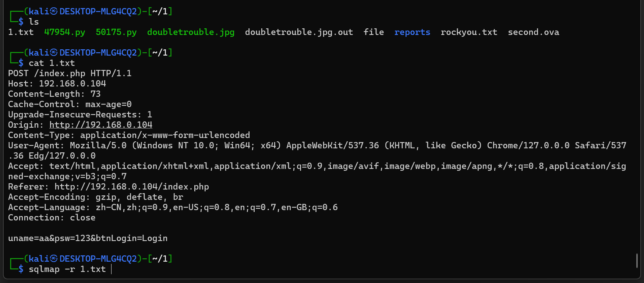
Task: Click the .36 Edg/127.0.0.0 wrapped line
Action: tap(52, 156)
